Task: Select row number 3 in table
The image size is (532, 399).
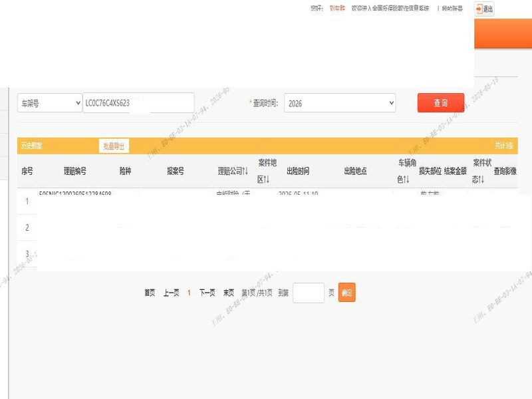Action: (x=27, y=254)
